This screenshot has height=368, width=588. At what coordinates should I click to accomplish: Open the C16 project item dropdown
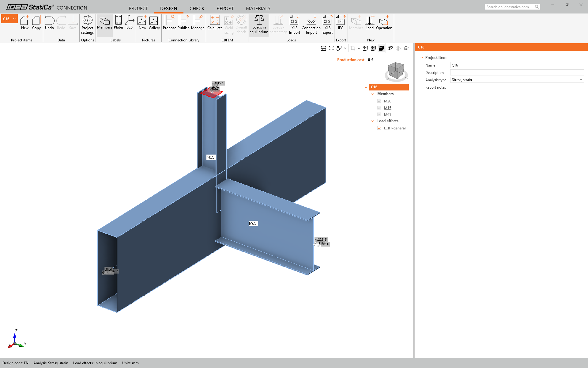[9, 19]
